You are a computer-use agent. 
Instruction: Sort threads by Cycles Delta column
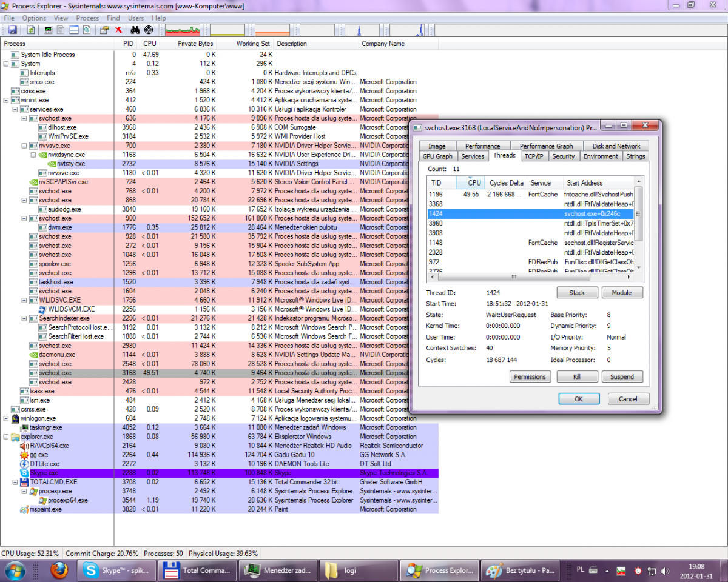[507, 182]
